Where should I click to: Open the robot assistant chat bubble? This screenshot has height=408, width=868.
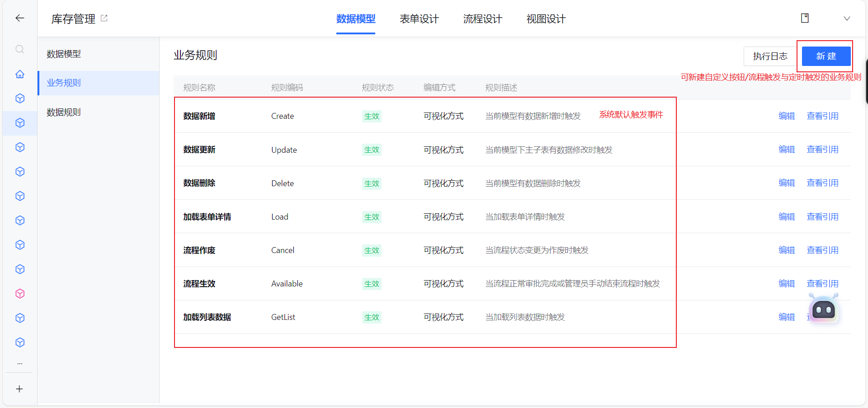coord(824,309)
